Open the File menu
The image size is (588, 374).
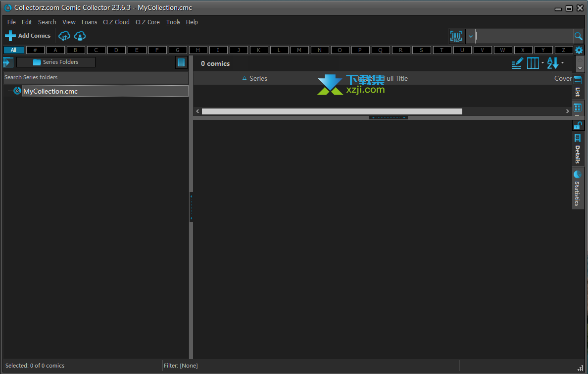click(11, 22)
